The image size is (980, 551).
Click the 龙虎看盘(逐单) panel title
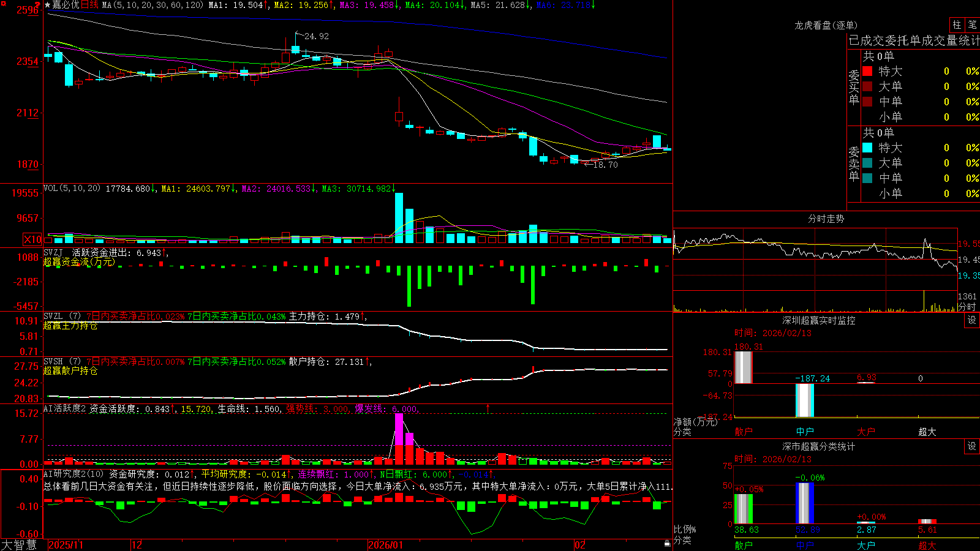click(826, 25)
